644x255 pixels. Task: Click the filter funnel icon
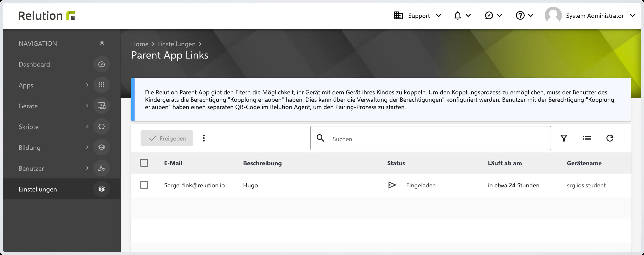click(564, 138)
